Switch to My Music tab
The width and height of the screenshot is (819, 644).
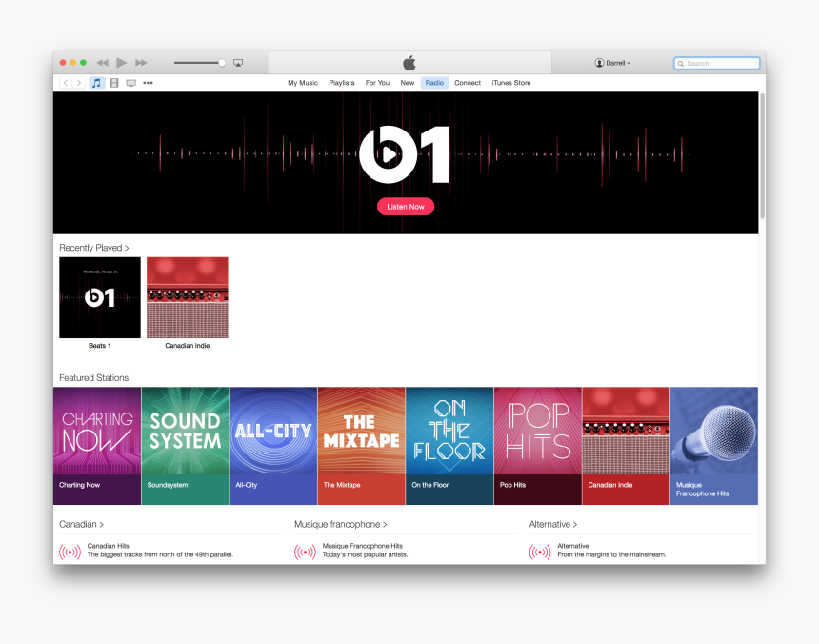click(x=303, y=83)
